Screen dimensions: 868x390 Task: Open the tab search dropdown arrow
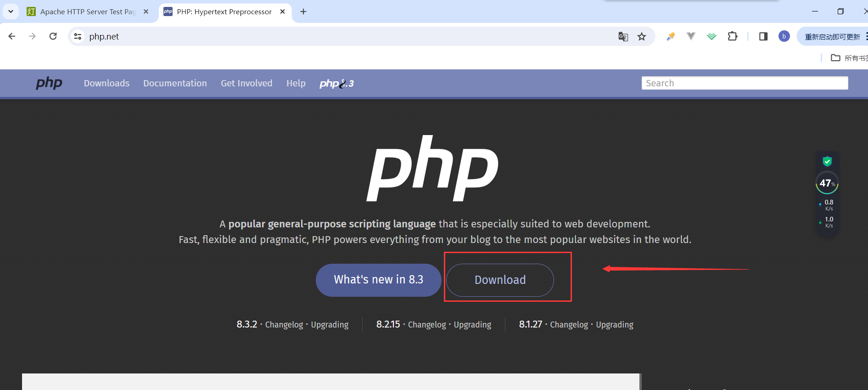[x=11, y=11]
